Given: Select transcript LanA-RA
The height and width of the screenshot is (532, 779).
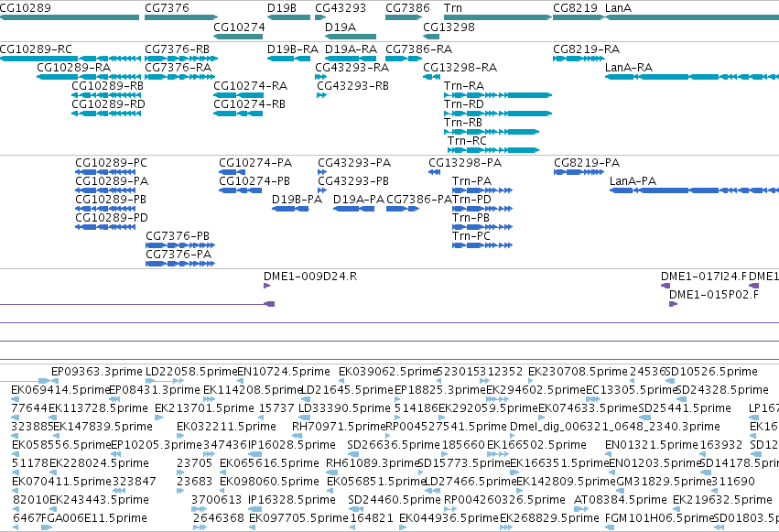Looking at the screenshot, I should pos(629,68).
